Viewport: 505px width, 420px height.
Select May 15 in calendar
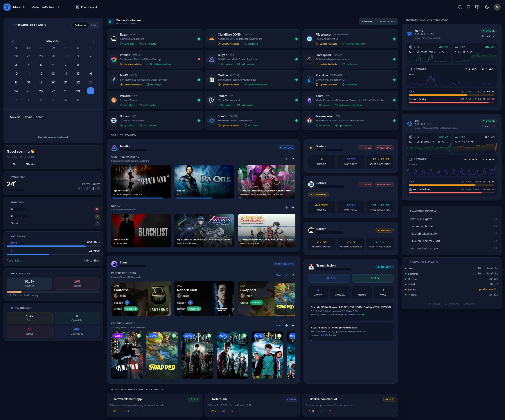(78, 73)
